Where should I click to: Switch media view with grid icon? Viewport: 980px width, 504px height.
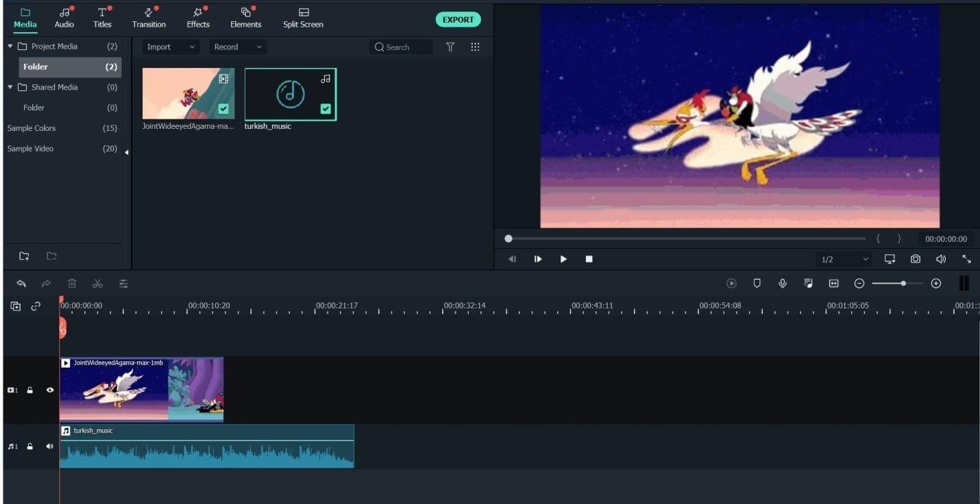coord(475,47)
